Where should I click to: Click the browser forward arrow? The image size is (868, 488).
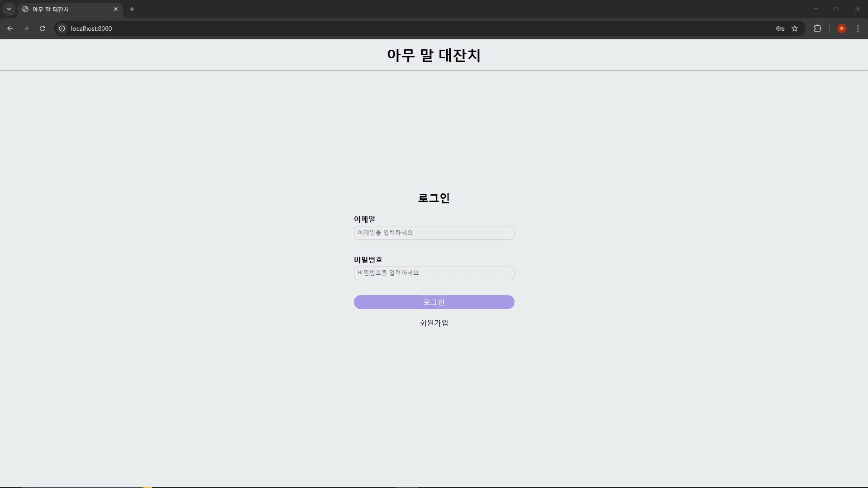[x=26, y=28]
